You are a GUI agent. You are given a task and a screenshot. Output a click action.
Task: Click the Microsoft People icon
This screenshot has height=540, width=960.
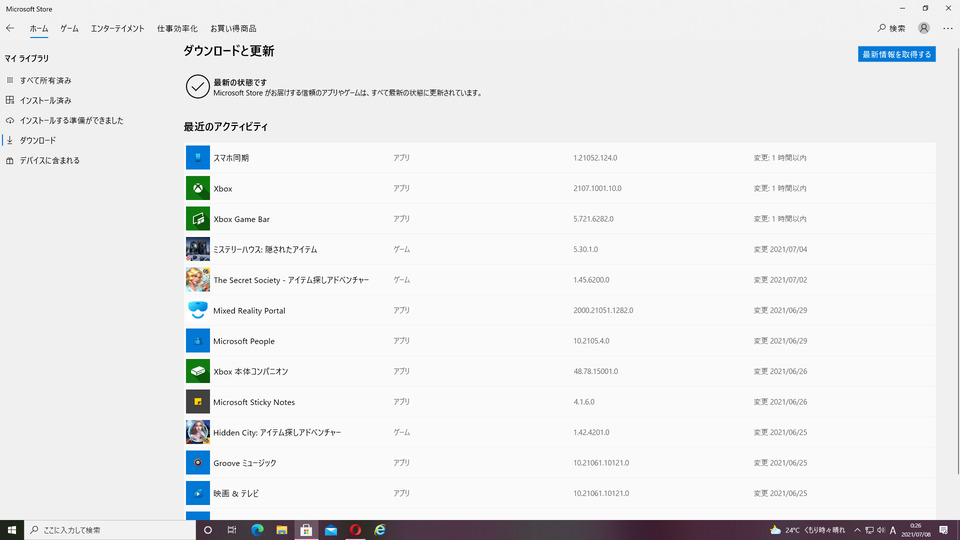pos(198,341)
